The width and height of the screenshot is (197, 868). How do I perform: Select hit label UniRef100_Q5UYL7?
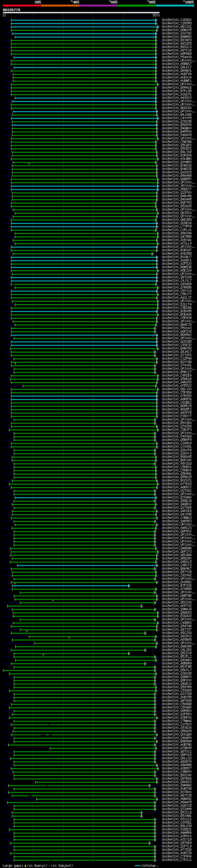176,670
